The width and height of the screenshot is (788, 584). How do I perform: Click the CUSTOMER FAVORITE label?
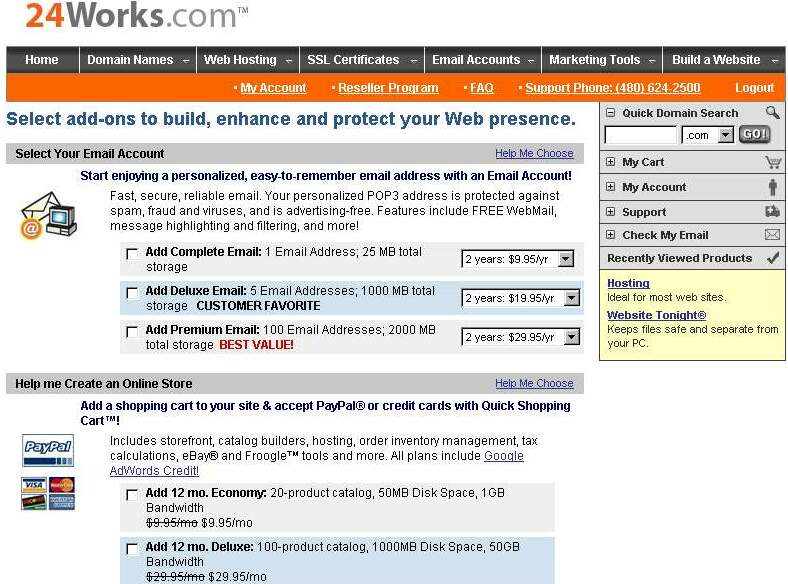pos(258,306)
